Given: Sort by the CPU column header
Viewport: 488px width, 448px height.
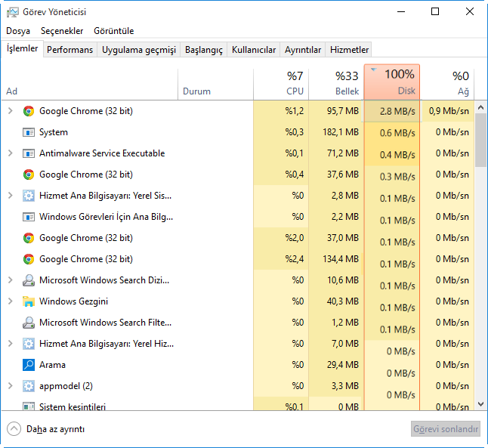Looking at the screenshot, I should pos(281,84).
